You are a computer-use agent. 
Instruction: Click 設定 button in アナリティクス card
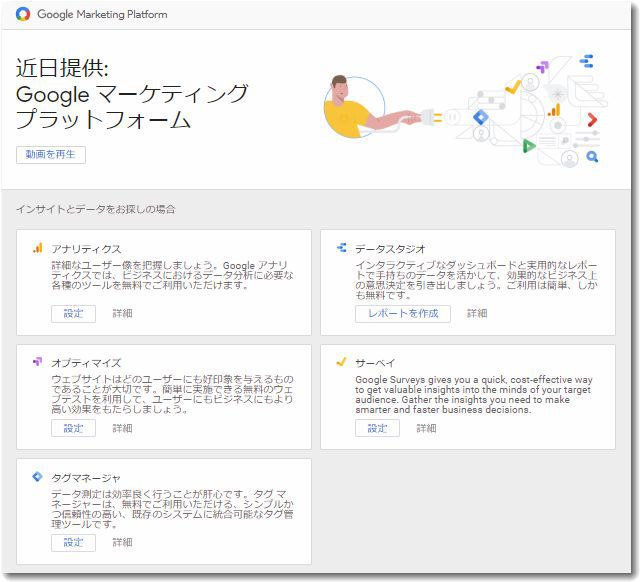(x=73, y=313)
